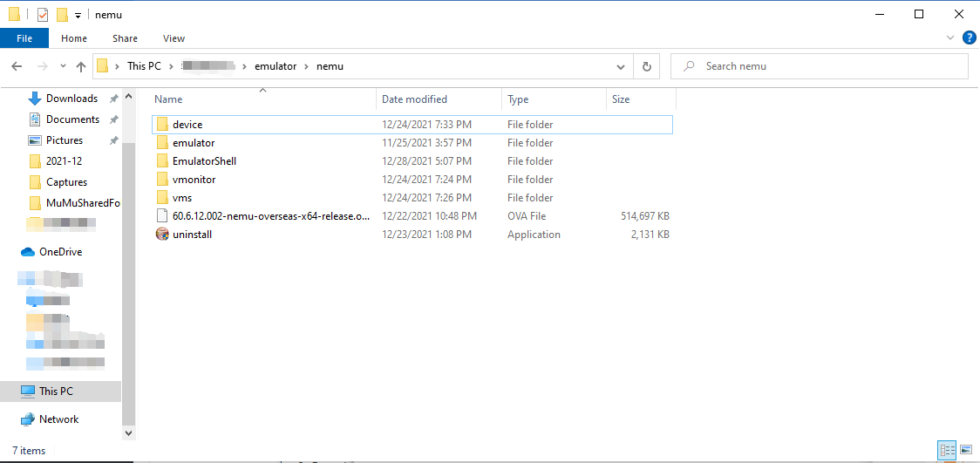
Task: Refresh the nemu folder view
Action: point(647,66)
